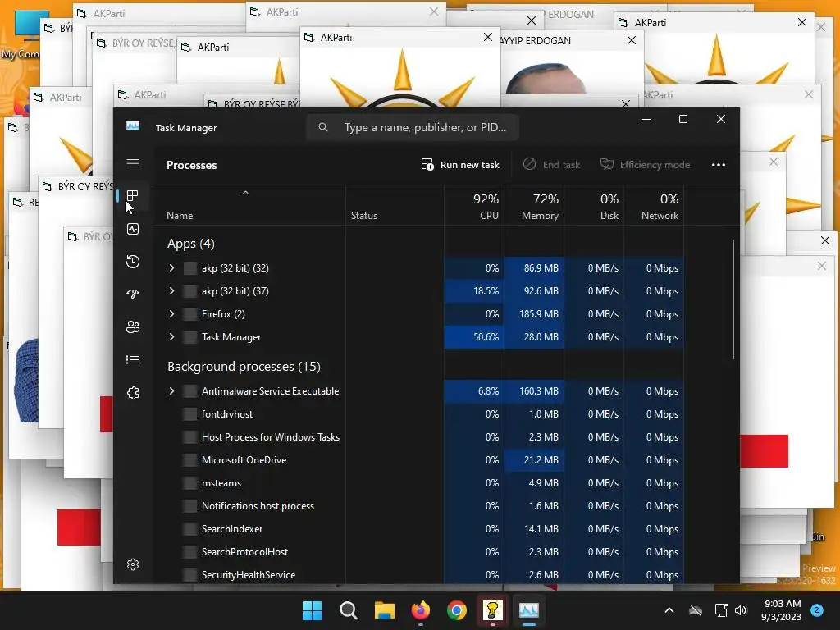This screenshot has width=840, height=630.
Task: Open the Users page from sidebar
Action: click(133, 326)
